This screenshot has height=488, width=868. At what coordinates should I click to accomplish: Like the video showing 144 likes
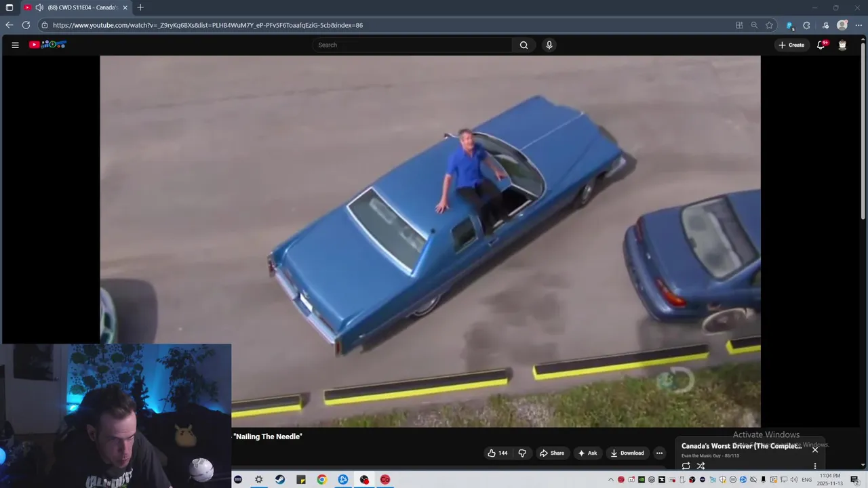497,453
